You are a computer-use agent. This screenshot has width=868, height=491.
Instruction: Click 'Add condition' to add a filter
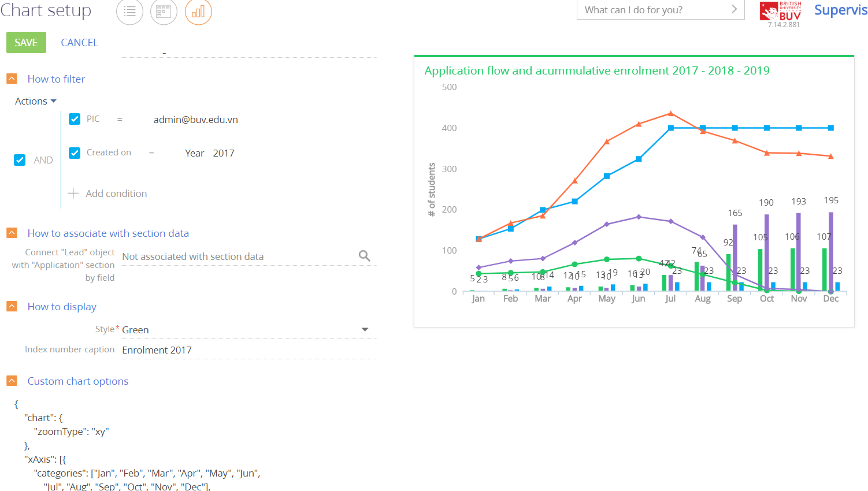(107, 194)
